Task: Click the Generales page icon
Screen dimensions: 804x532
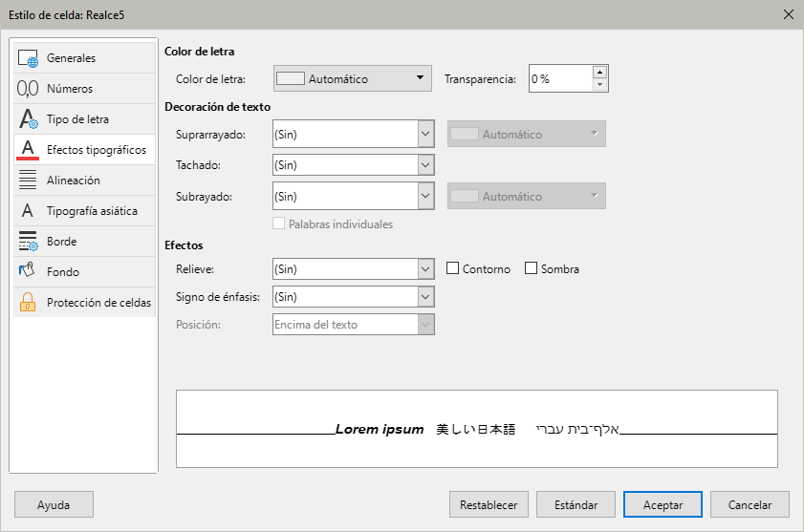Action: coord(28,58)
